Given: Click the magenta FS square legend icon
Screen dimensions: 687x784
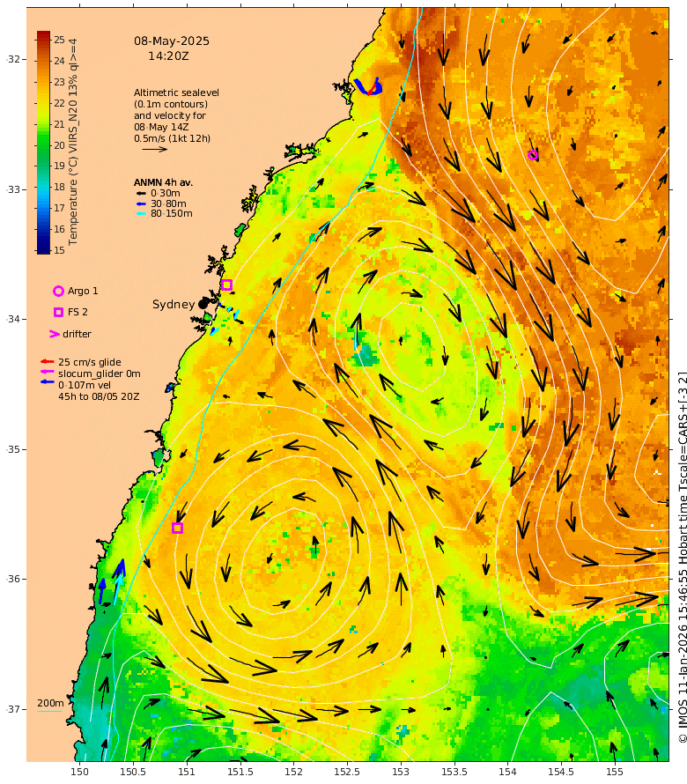Looking at the screenshot, I should pyautogui.click(x=58, y=312).
